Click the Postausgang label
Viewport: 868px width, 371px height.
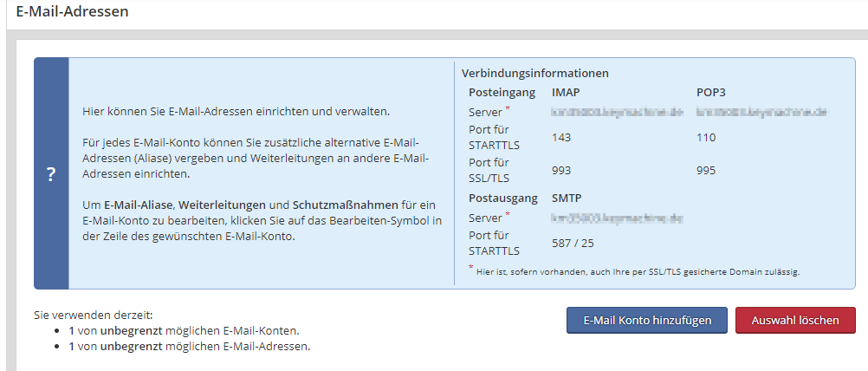point(503,198)
